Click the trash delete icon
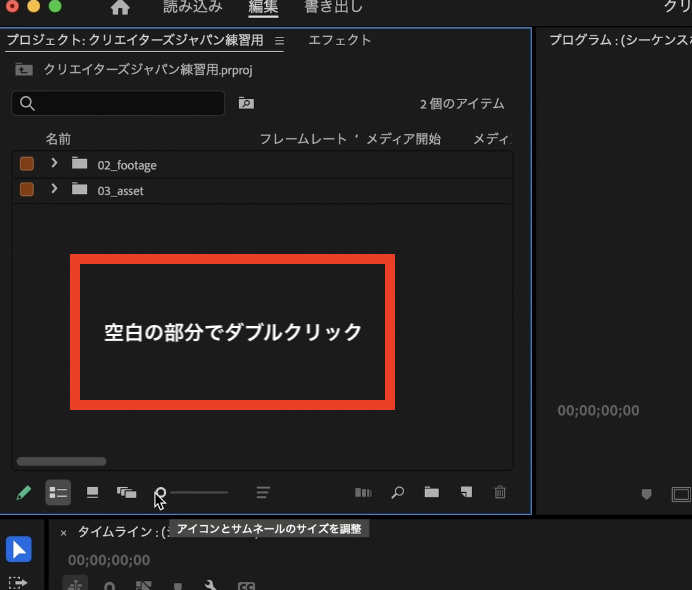The image size is (692, 590). (500, 492)
